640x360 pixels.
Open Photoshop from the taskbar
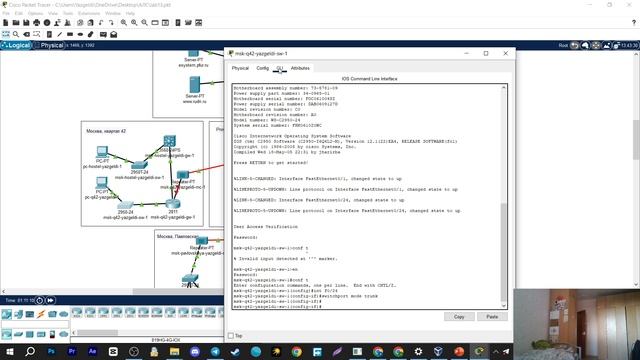coord(51,351)
